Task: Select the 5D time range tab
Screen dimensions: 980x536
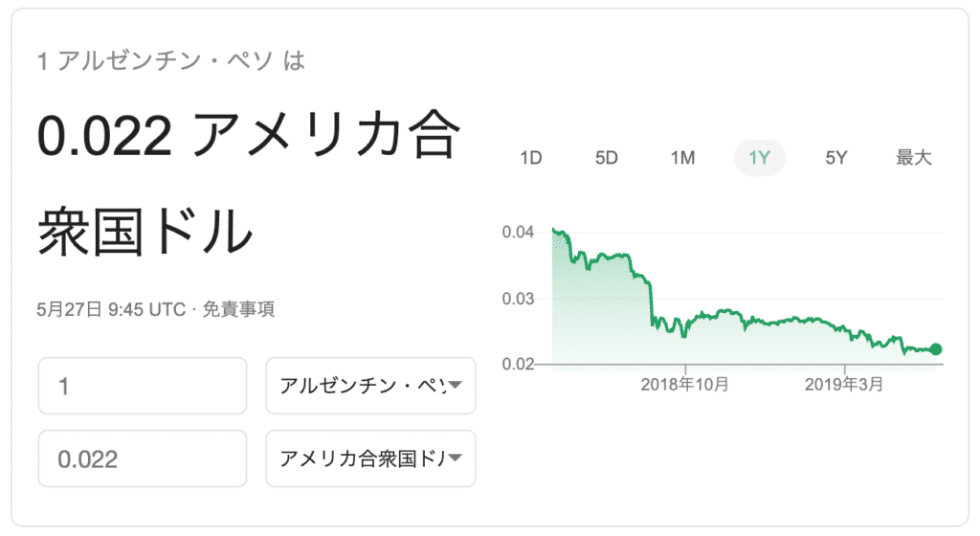Action: (x=606, y=158)
